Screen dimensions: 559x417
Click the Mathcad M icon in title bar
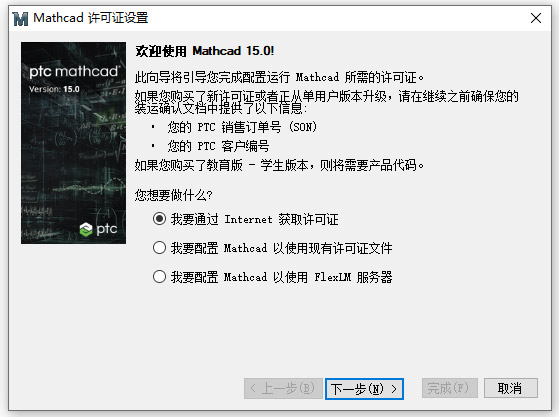tap(20, 19)
